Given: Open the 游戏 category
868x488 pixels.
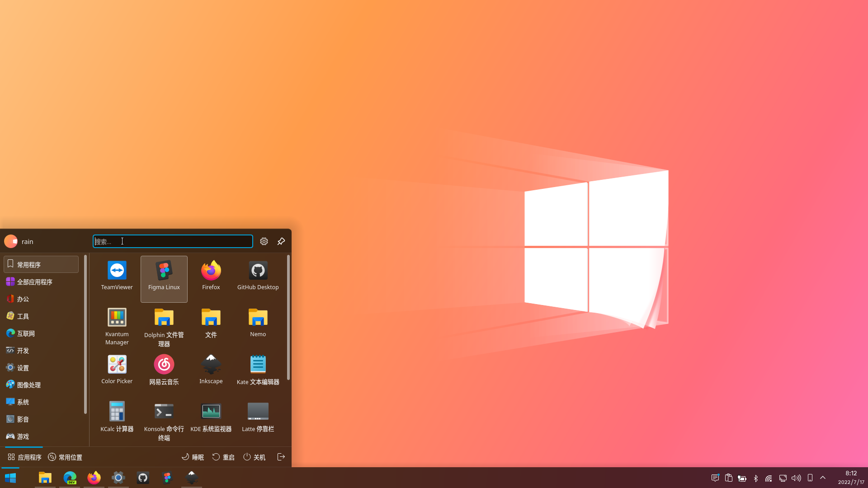Looking at the screenshot, I should pyautogui.click(x=41, y=436).
